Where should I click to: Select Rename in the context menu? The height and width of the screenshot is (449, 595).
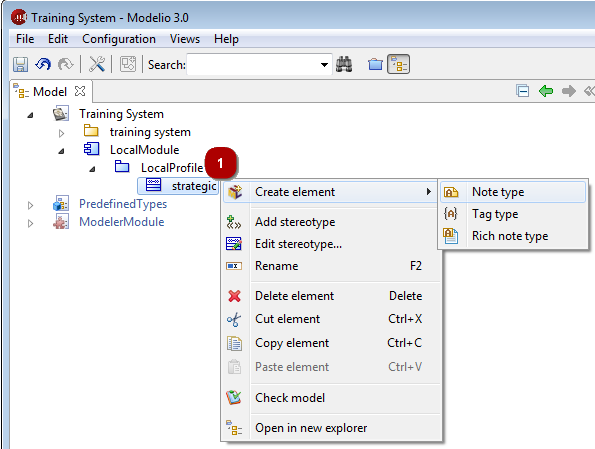[x=332, y=266]
